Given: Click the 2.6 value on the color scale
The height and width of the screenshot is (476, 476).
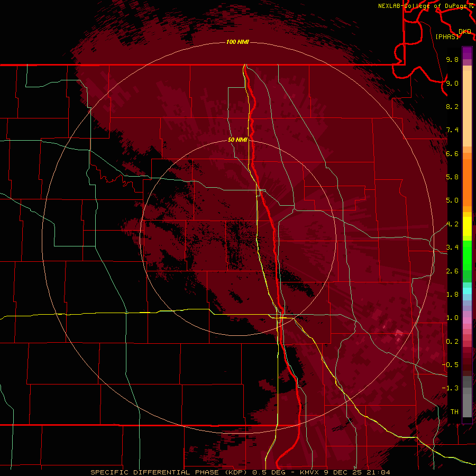Looking at the screenshot, I should (x=452, y=271).
